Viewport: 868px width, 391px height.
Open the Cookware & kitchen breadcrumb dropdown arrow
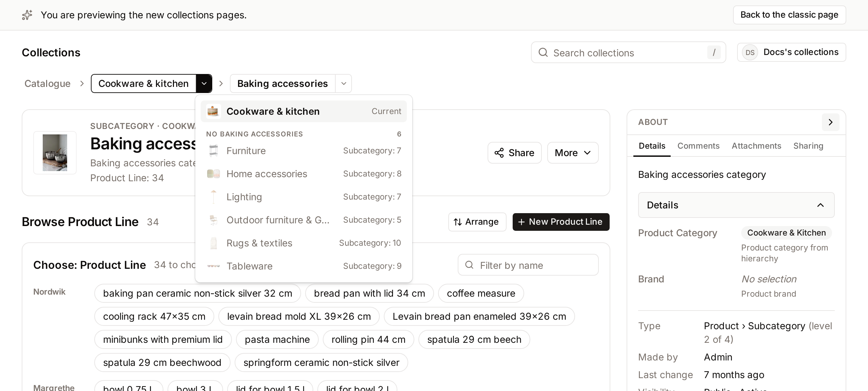(204, 83)
